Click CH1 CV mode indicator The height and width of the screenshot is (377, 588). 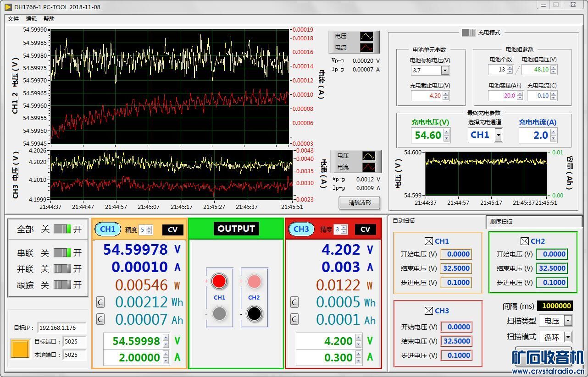click(x=172, y=230)
